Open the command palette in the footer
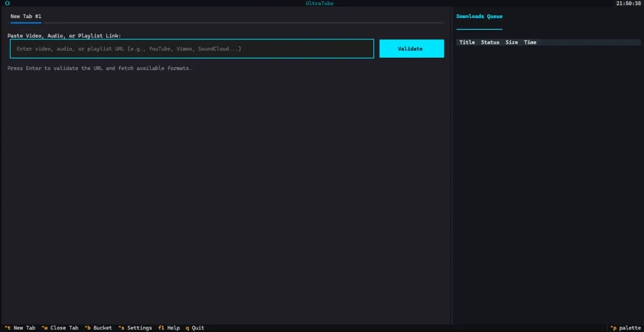This screenshot has height=332, width=644. (625, 328)
